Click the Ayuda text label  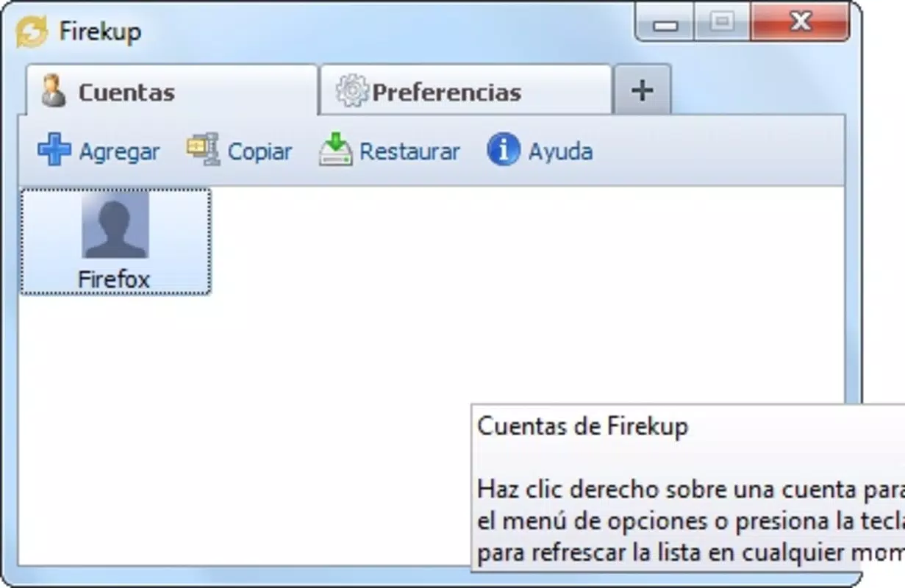(x=560, y=152)
